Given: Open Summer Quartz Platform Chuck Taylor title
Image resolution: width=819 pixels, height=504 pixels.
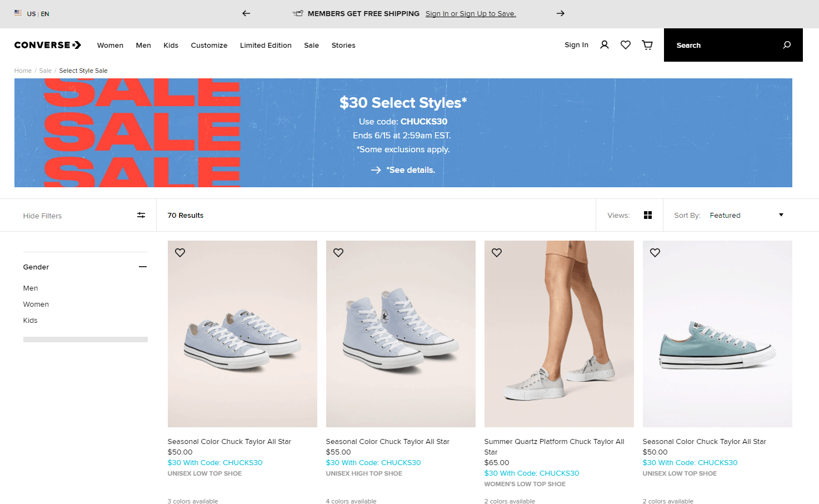Looking at the screenshot, I should [555, 447].
